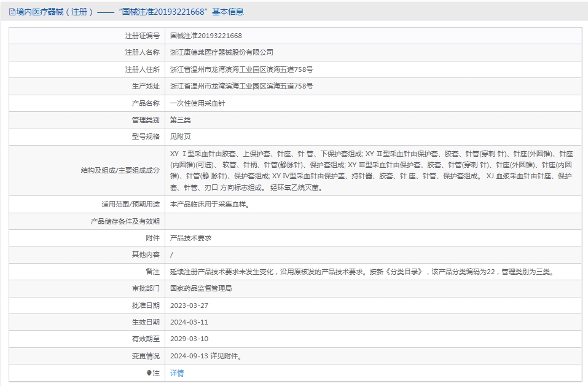The height and width of the screenshot is (386, 588).
Task: Click the registrant name 浙江康德莱医疗器械股份有限公司
Action: click(222, 52)
